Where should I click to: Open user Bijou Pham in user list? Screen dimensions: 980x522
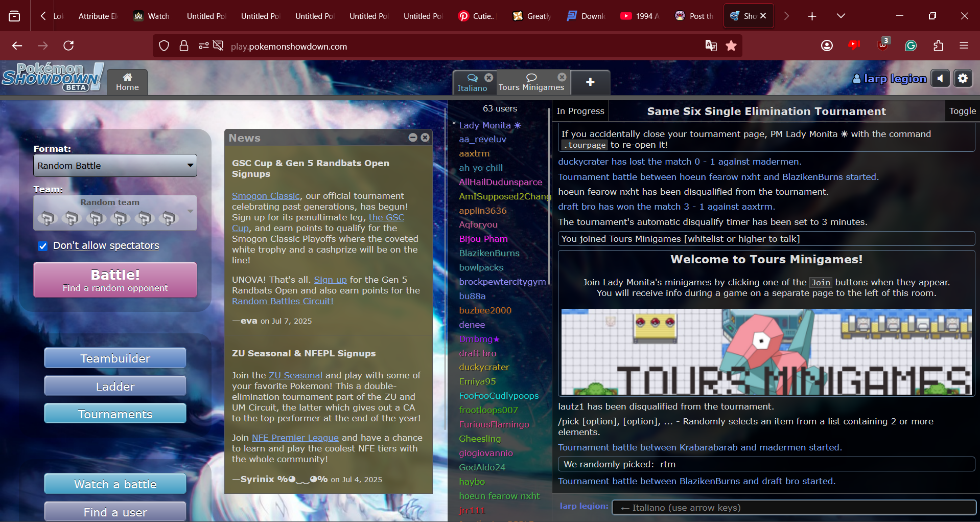point(483,239)
